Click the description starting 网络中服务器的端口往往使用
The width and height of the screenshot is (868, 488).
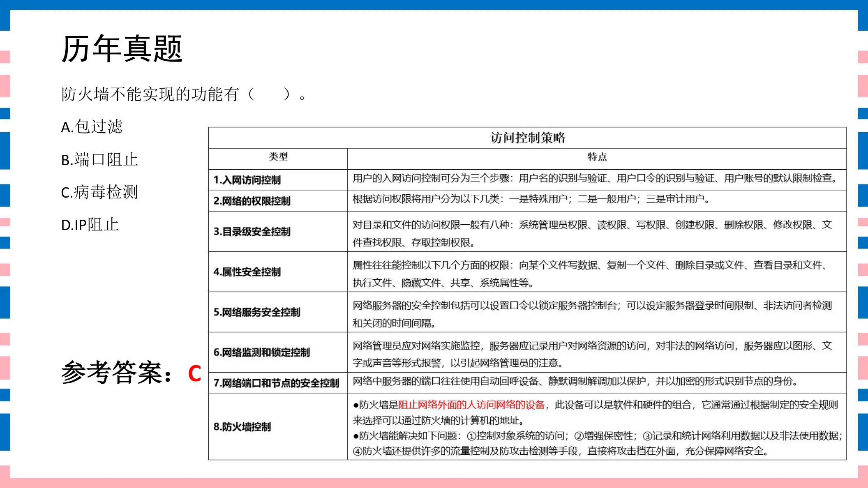(x=575, y=381)
